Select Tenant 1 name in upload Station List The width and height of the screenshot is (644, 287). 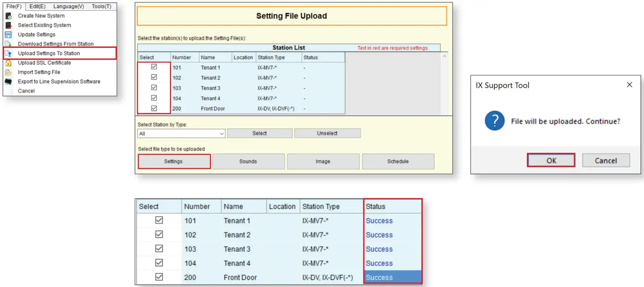pos(210,68)
